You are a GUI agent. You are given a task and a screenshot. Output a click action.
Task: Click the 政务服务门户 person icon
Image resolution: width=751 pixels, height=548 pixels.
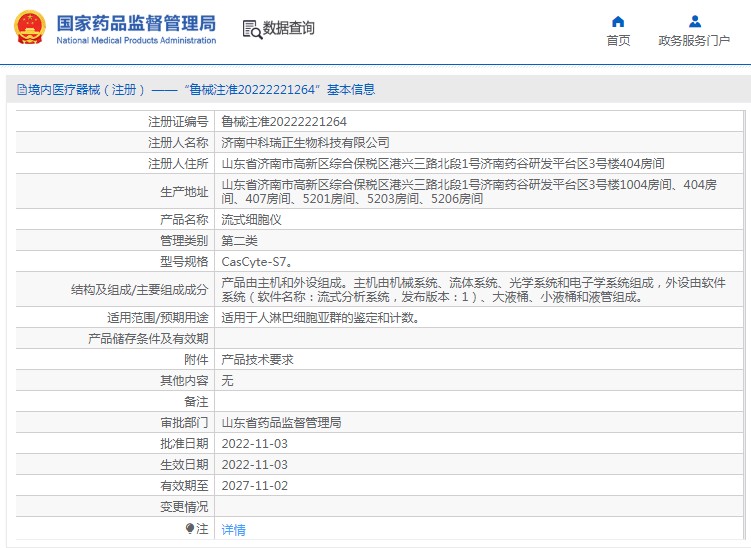click(695, 21)
